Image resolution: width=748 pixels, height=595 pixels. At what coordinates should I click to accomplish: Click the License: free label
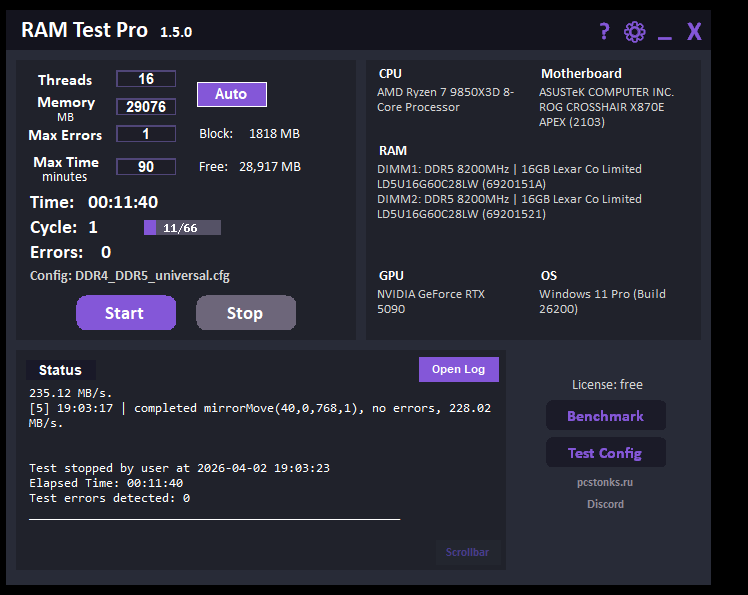[607, 385]
